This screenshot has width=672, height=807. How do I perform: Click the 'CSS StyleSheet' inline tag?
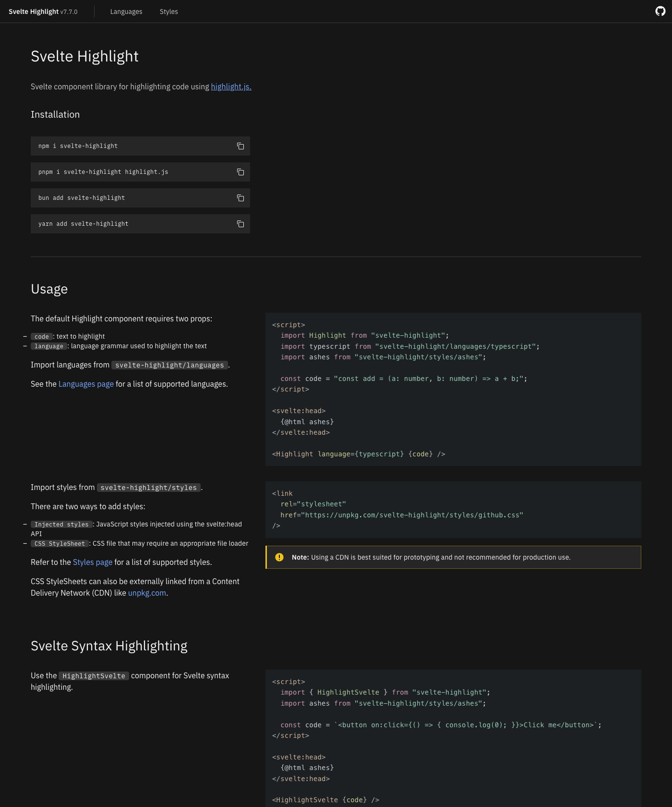(60, 544)
